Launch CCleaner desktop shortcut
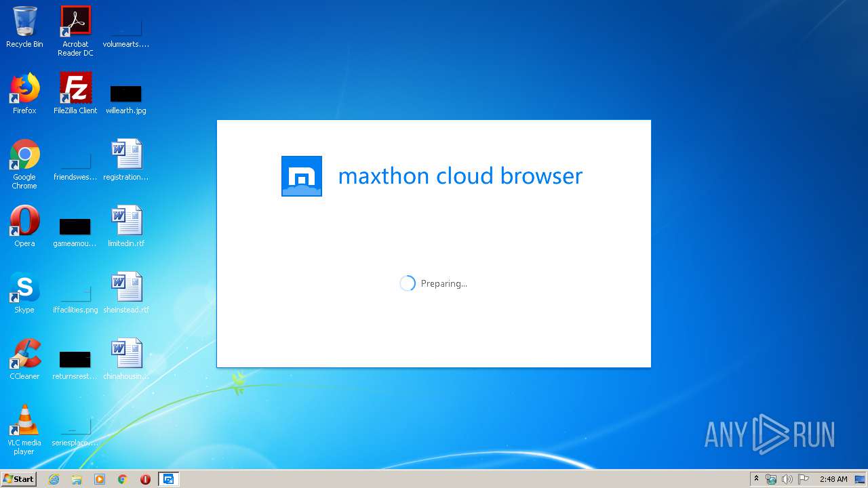Viewport: 868px width, 488px height. click(24, 359)
